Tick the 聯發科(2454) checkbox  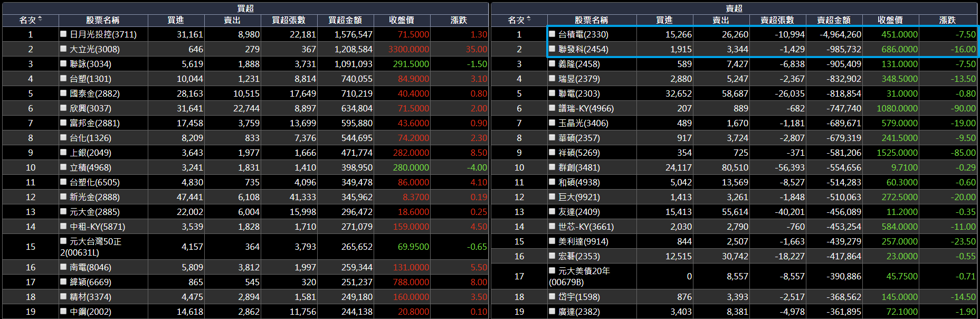552,49
